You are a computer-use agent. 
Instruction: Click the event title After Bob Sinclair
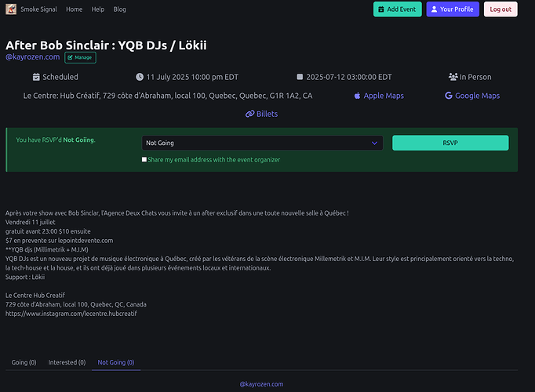tap(106, 45)
